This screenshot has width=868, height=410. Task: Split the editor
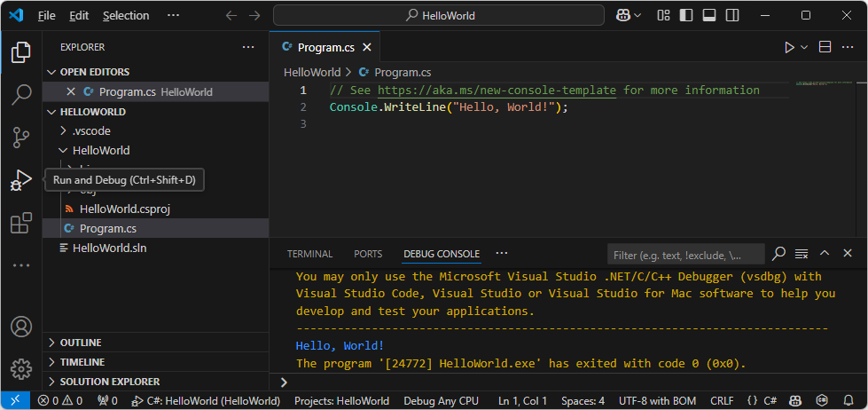click(825, 48)
